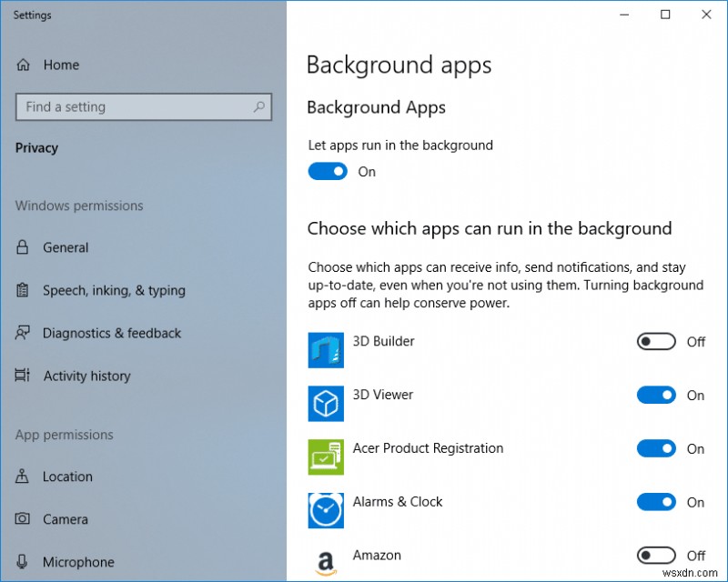Click the Camera icon in sidebar
Screen dimensions: 728x582
click(x=21, y=519)
